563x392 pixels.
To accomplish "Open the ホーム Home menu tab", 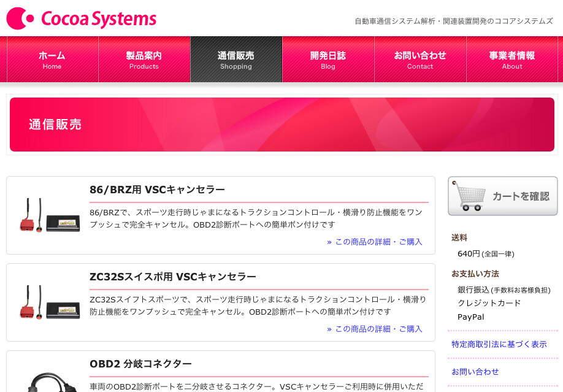I will (52, 60).
